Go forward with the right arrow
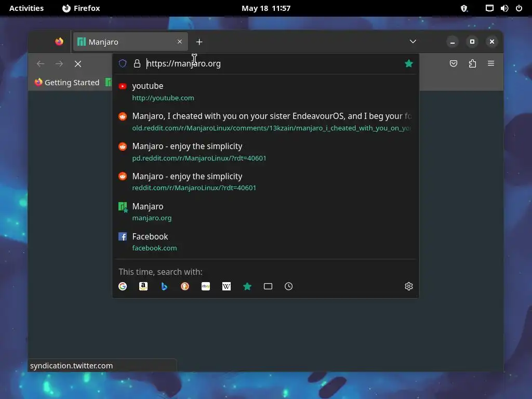This screenshot has height=399, width=532. 59,64
